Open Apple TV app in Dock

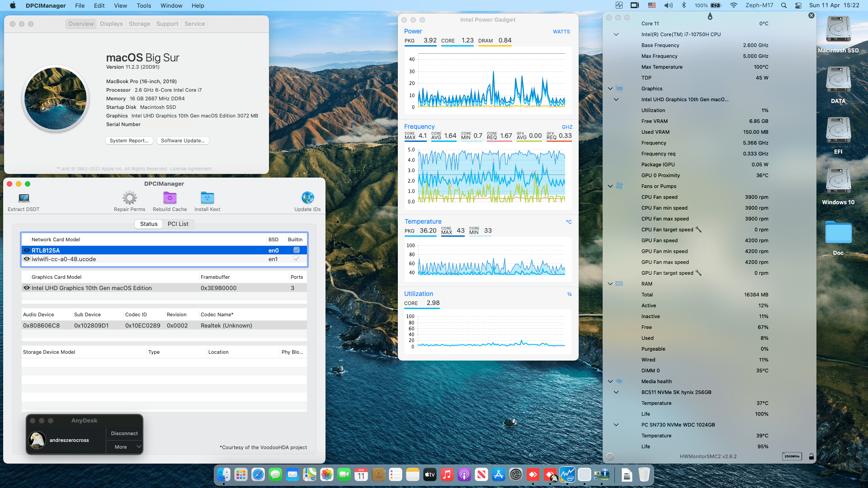click(430, 474)
